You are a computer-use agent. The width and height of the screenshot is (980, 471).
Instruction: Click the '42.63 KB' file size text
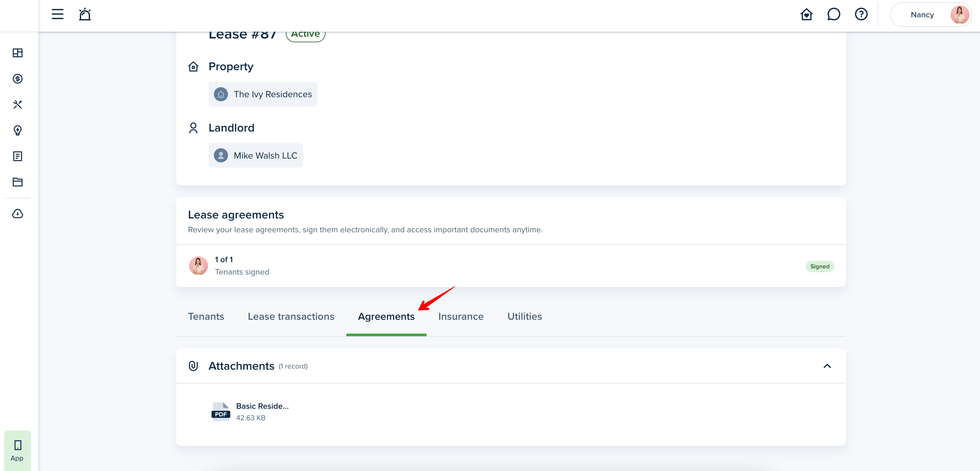[x=251, y=418]
